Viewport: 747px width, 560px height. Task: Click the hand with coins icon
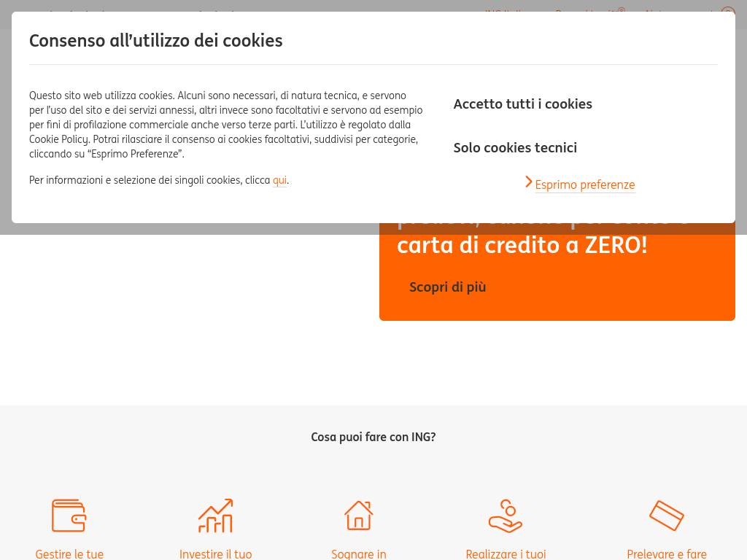coord(506,516)
